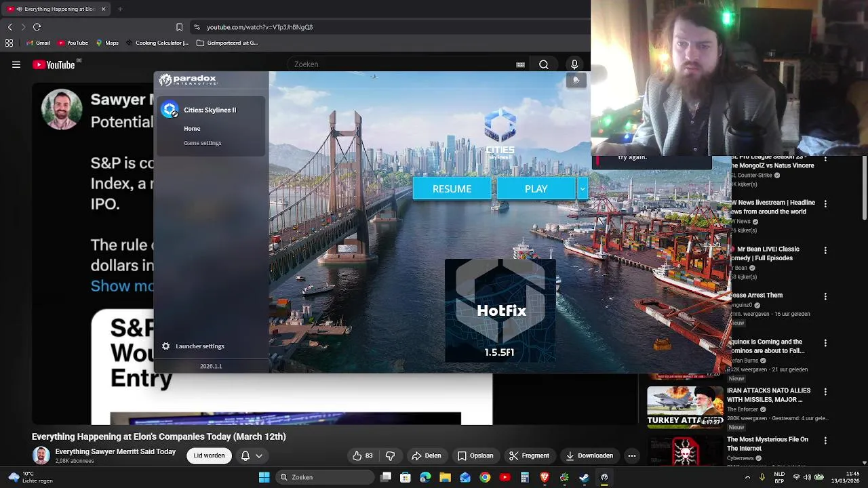Click the RESUME button
Viewport: 868px width, 488px height.
click(452, 189)
